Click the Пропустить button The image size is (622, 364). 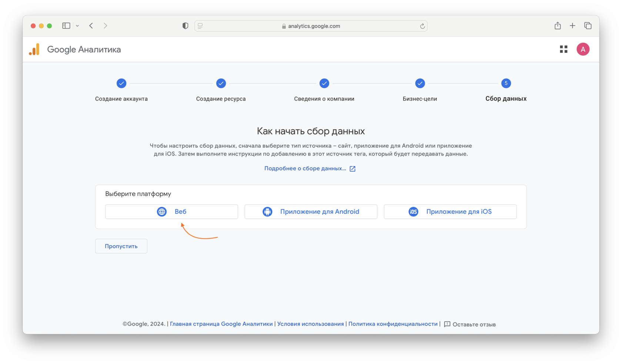[x=121, y=246]
